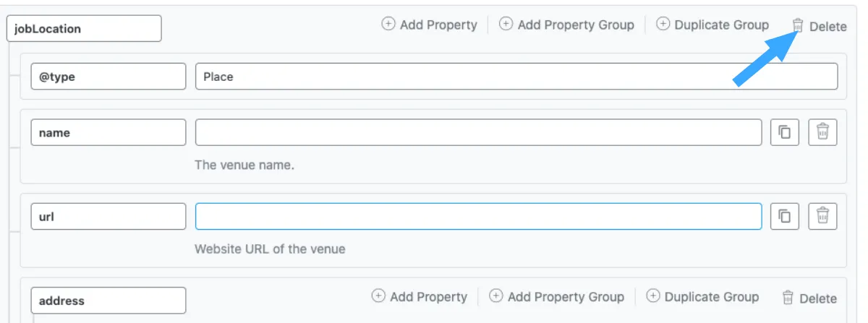Duplicate Group for the address section
The height and width of the screenshot is (323, 868).
[702, 297]
